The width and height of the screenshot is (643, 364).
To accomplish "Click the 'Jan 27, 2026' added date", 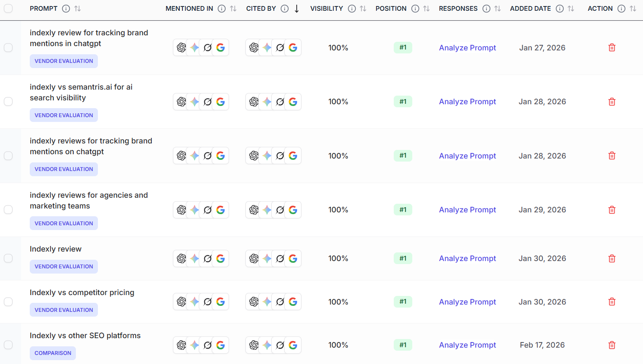I will (x=542, y=48).
